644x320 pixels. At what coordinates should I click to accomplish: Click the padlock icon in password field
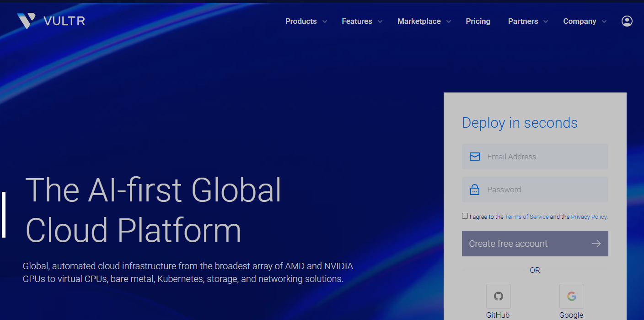coord(475,190)
